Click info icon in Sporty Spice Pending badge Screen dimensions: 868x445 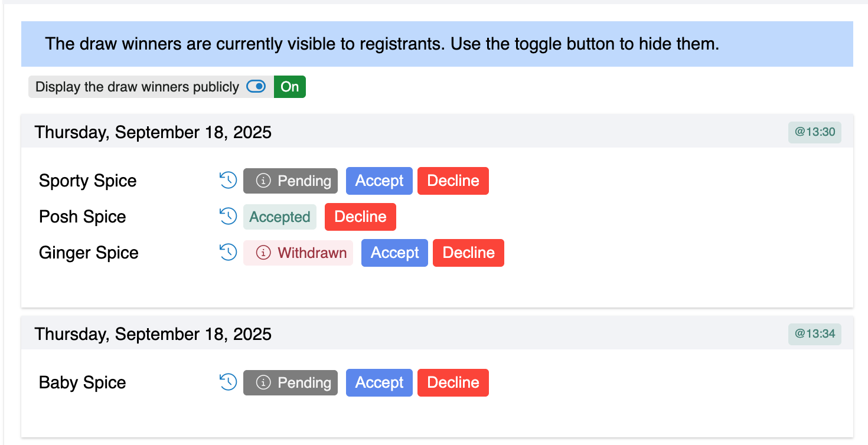[x=263, y=181]
